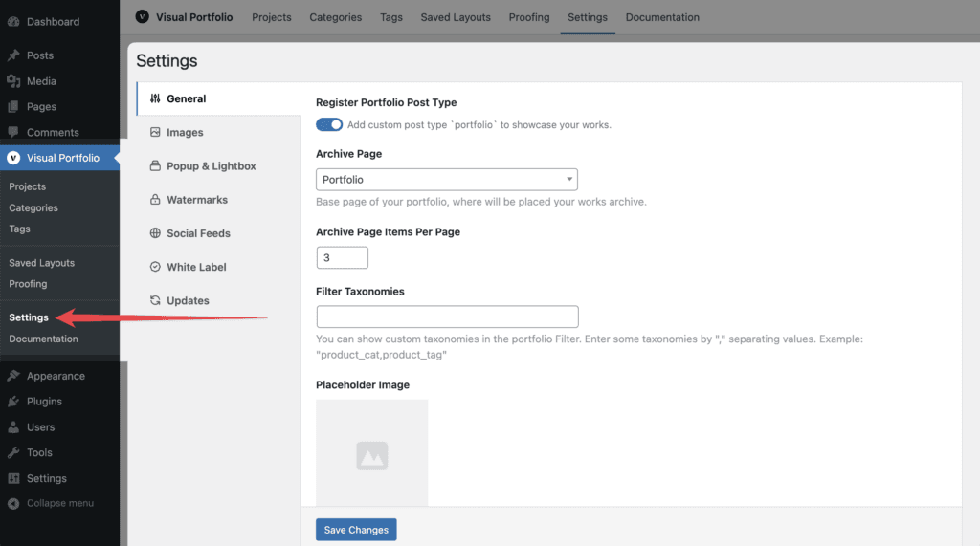Viewport: 980px width, 546px height.
Task: Click the Save Changes button
Action: click(x=356, y=530)
